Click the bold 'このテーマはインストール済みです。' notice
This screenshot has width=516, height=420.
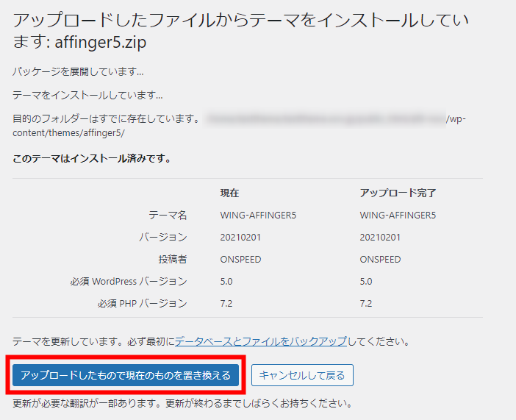92,159
